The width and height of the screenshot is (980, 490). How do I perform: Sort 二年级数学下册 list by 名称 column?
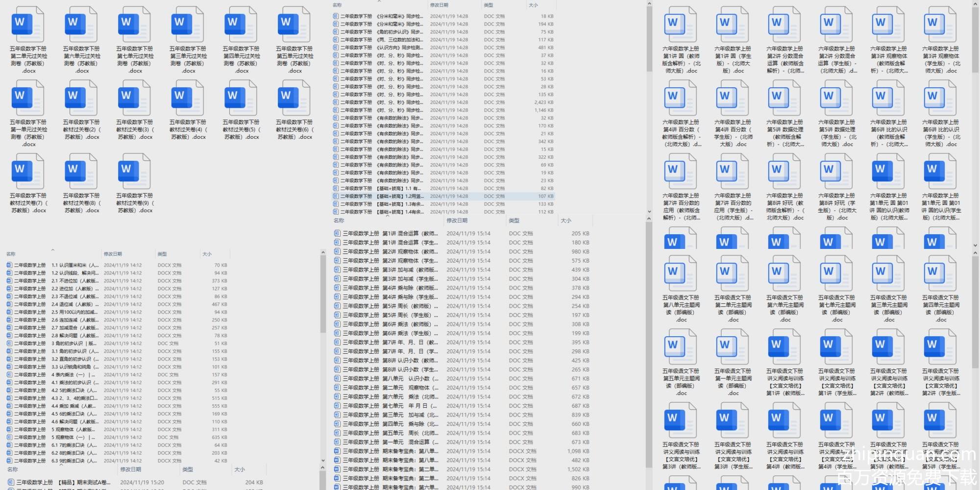point(337,5)
